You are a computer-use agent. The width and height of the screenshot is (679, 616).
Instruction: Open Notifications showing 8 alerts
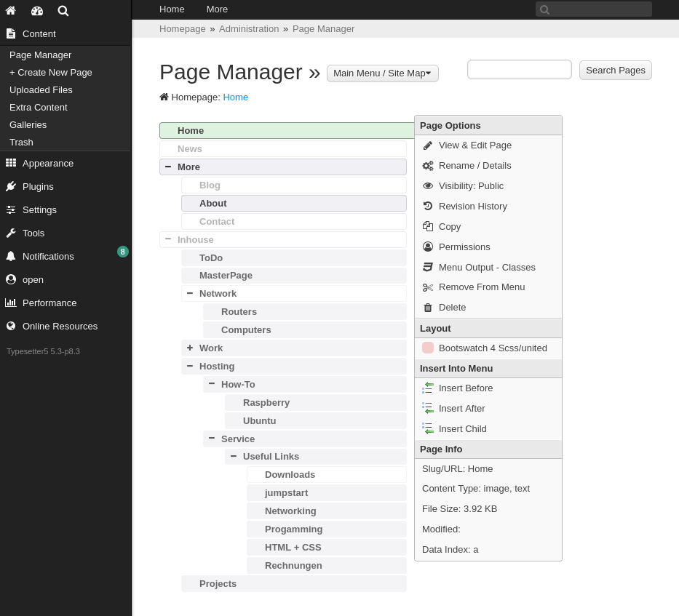48,256
